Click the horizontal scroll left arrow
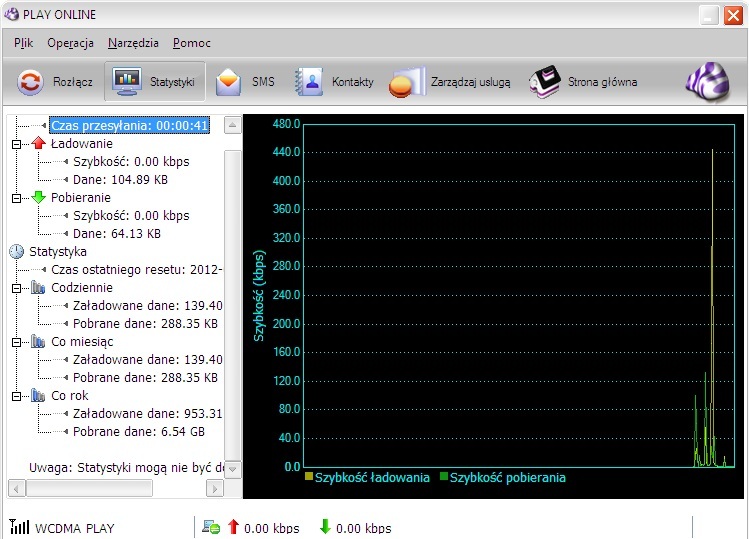The image size is (749, 539). pyautogui.click(x=17, y=488)
